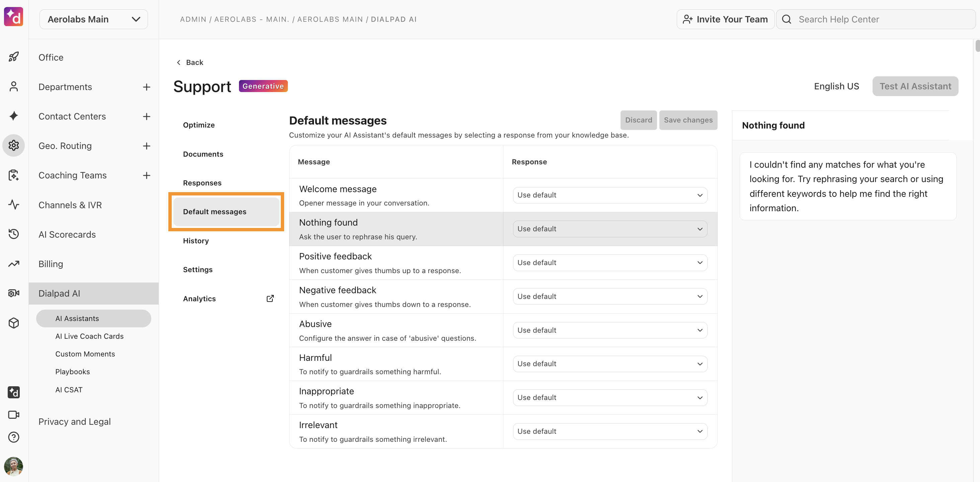The width and height of the screenshot is (980, 482).
Task: Add a Coaching Team with plus icon
Action: 147,175
